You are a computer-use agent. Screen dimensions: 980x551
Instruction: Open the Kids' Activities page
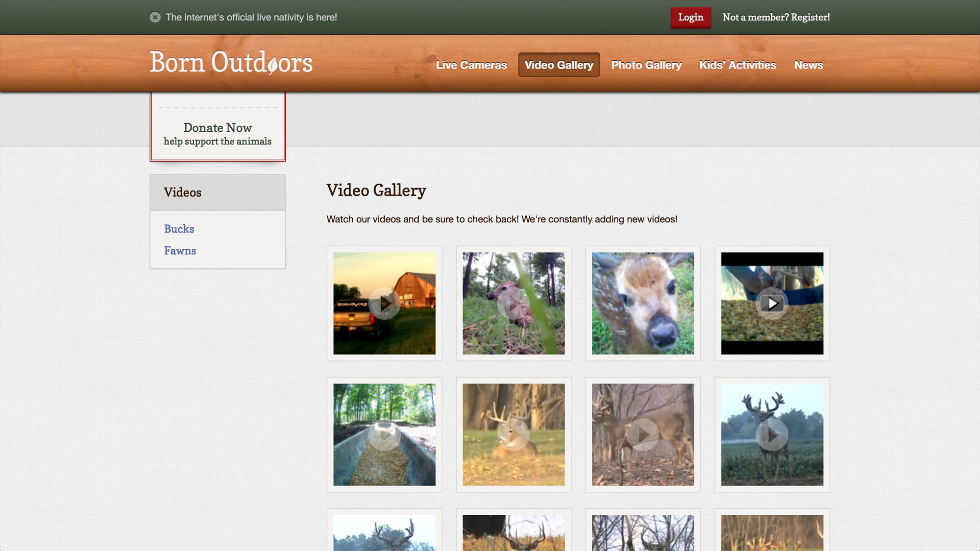point(737,65)
